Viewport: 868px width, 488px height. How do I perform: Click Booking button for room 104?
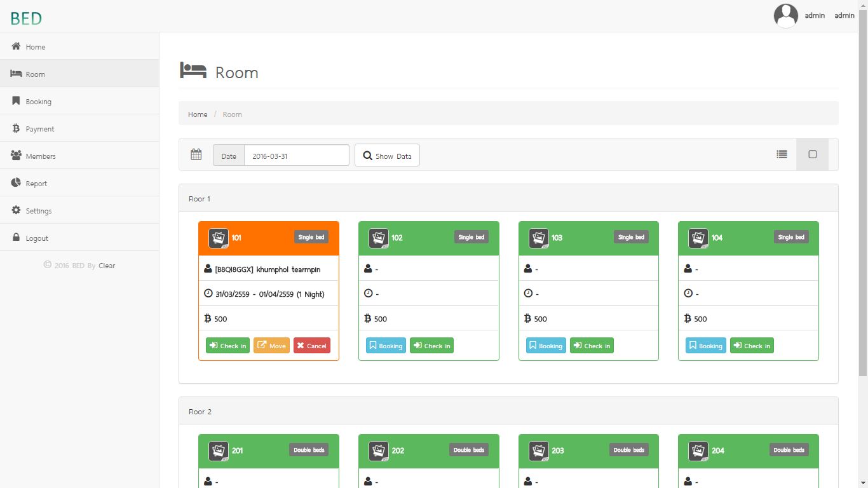click(x=706, y=346)
